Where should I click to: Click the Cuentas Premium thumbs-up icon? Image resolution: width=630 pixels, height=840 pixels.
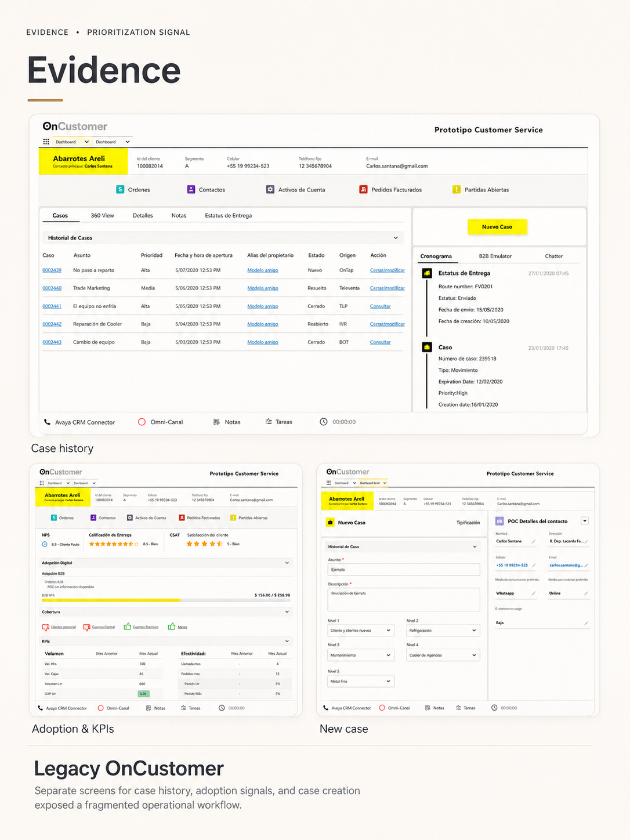pyautogui.click(x=128, y=627)
